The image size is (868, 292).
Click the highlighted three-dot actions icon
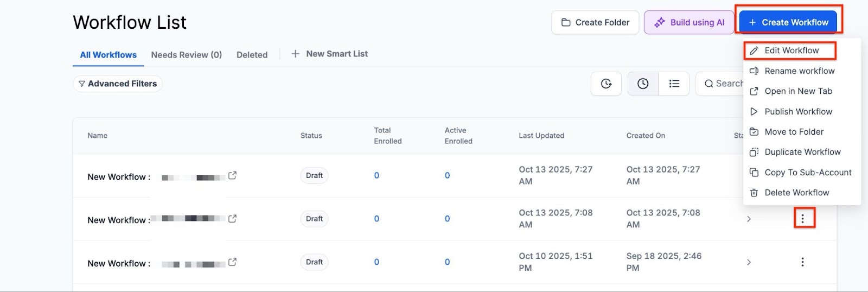point(802,219)
